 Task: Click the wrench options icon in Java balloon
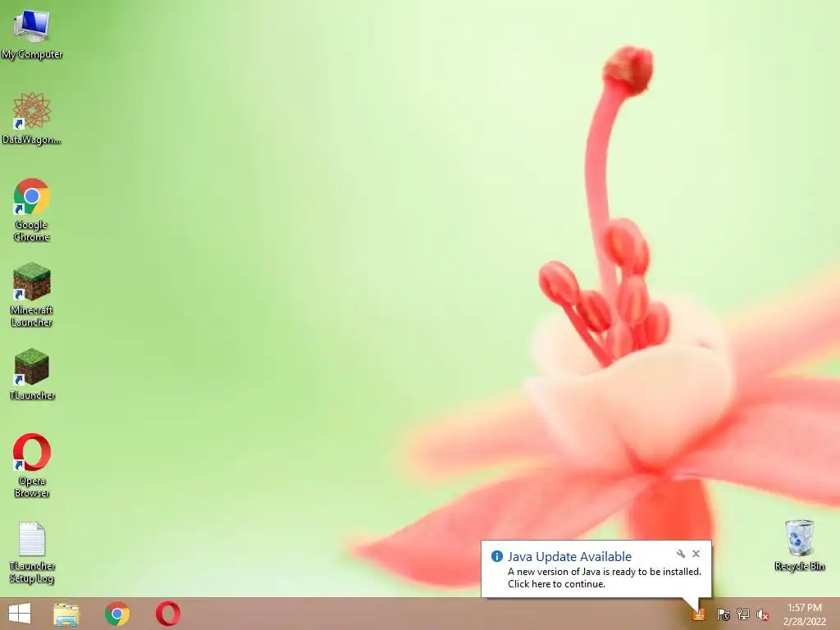(x=680, y=554)
